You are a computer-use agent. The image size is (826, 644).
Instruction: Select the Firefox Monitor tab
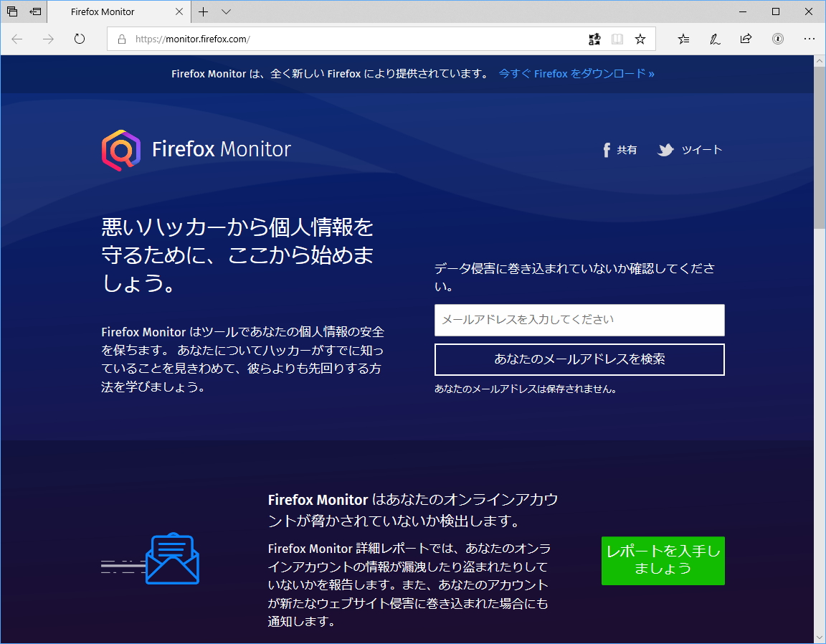click(x=103, y=11)
